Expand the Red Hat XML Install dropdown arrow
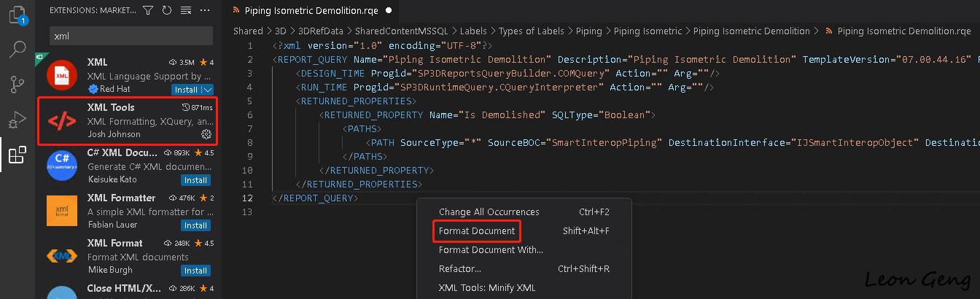The height and width of the screenshot is (299, 980). pyautogui.click(x=208, y=90)
